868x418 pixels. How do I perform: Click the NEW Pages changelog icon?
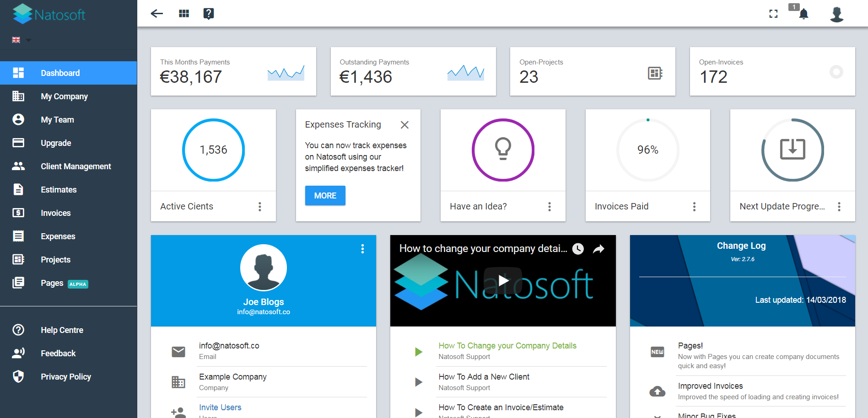658,352
